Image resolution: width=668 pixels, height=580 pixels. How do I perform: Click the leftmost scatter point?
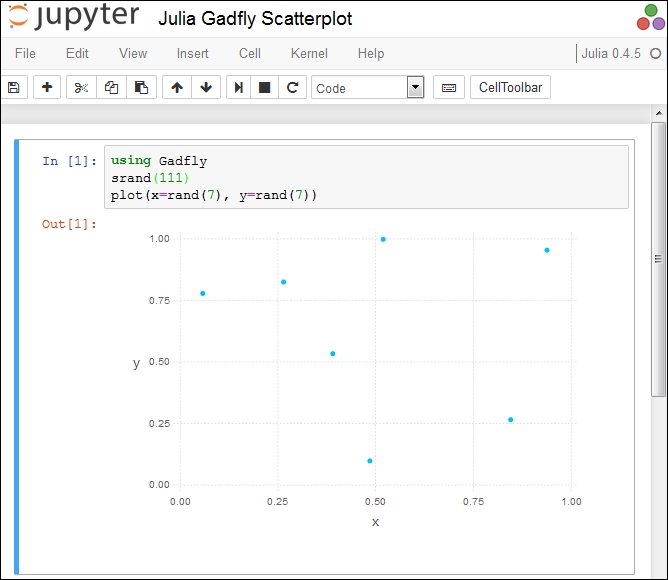click(203, 293)
